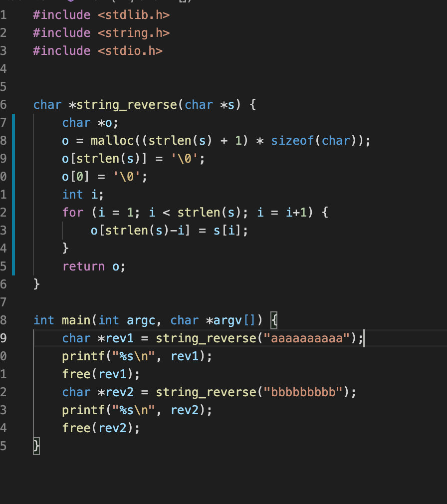This screenshot has width=447, height=504.
Task: Click the free(rev2) call
Action: click(101, 428)
